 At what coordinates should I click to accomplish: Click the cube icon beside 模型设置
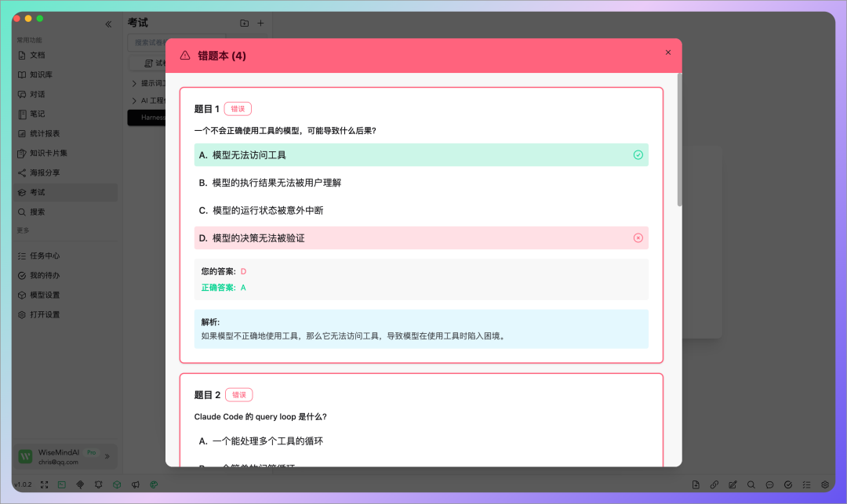(x=22, y=296)
